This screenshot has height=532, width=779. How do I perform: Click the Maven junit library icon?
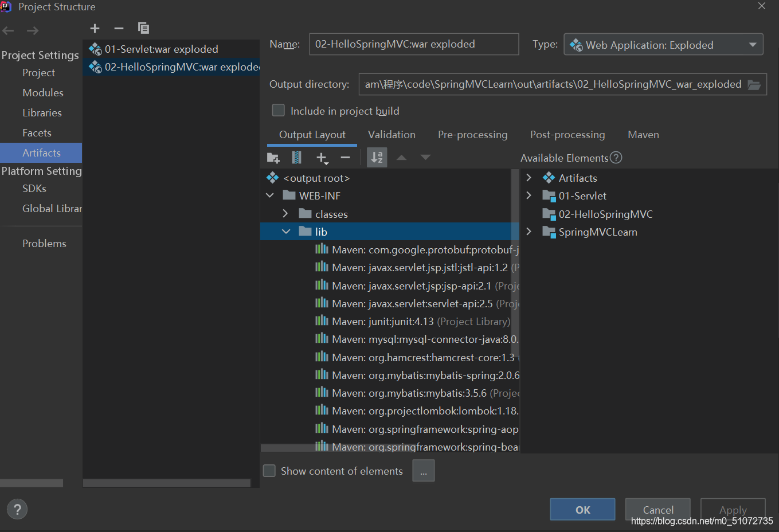click(322, 321)
